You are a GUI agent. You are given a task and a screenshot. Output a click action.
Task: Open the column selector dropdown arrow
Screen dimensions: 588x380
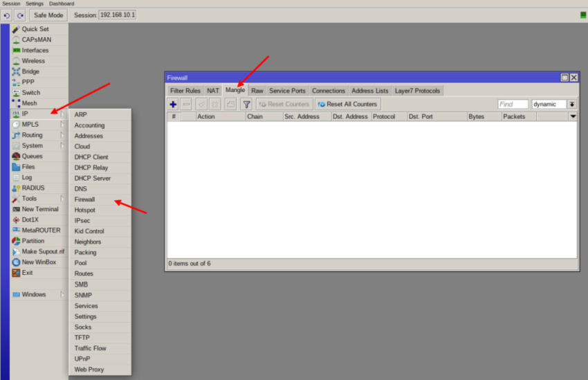point(573,117)
